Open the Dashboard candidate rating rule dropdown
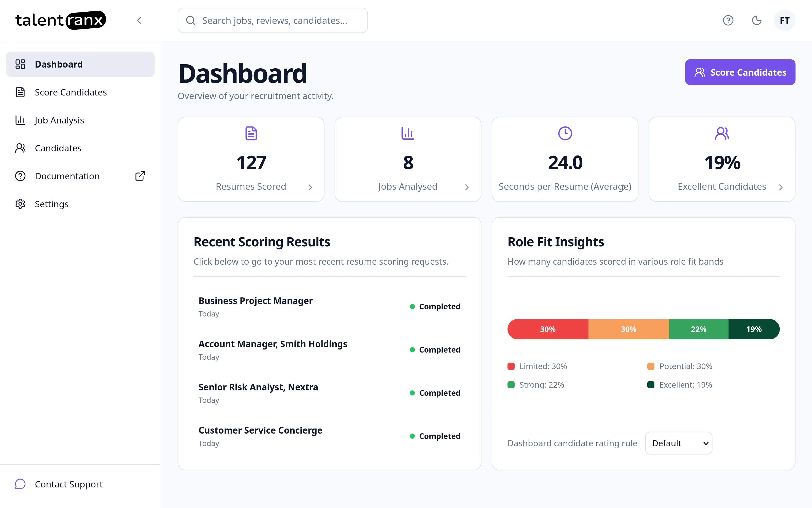The width and height of the screenshot is (812, 508). [679, 443]
